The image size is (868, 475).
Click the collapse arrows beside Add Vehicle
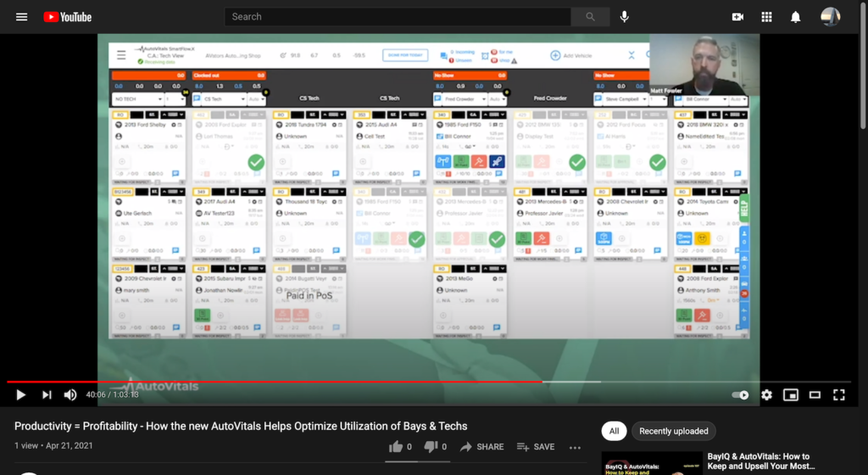[632, 55]
